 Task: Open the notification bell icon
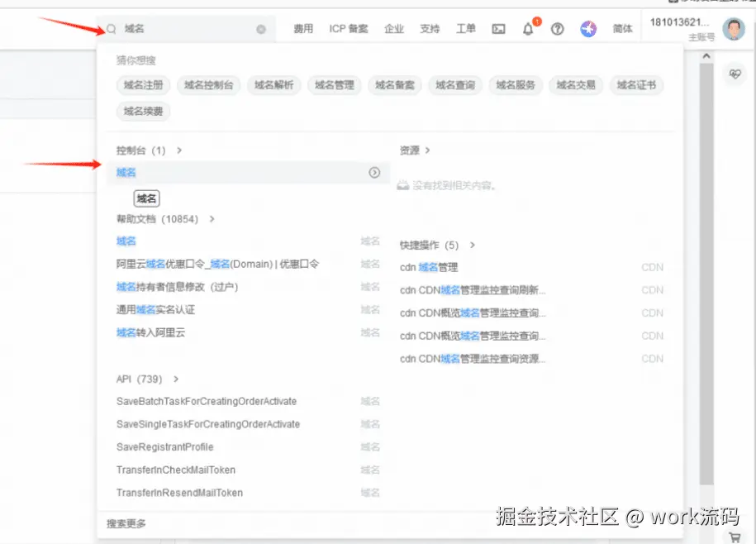[528, 28]
